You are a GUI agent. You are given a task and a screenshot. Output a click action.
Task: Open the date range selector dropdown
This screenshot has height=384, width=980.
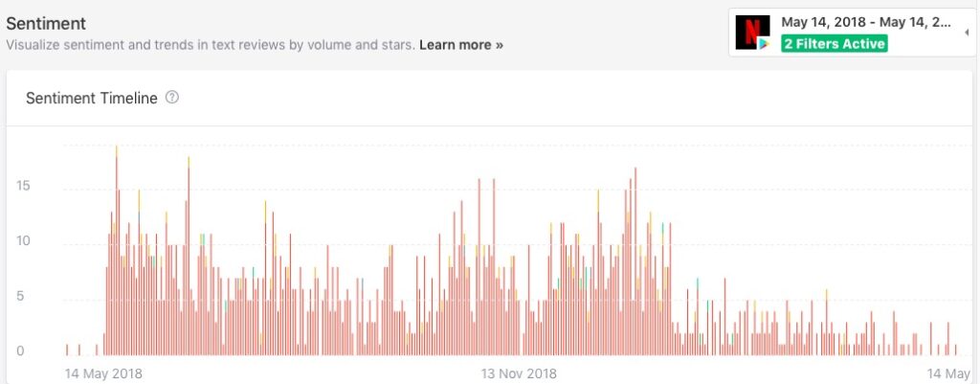pos(853,33)
